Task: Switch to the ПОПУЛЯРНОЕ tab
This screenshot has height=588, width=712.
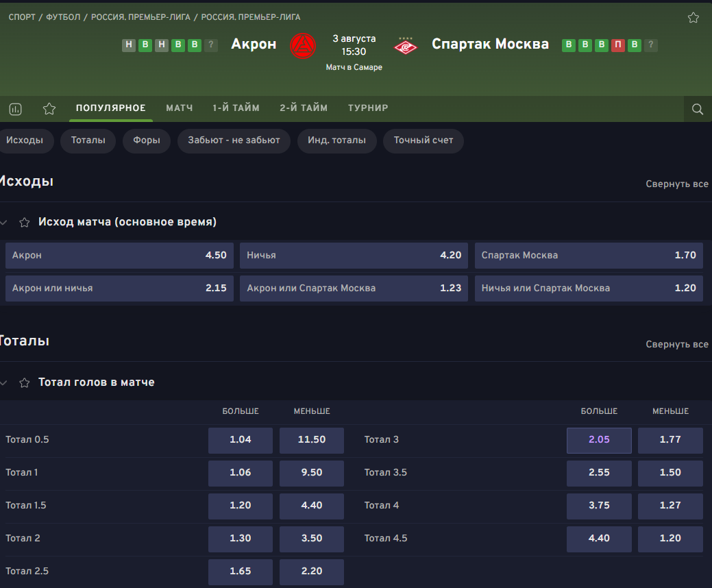Action: 111,108
